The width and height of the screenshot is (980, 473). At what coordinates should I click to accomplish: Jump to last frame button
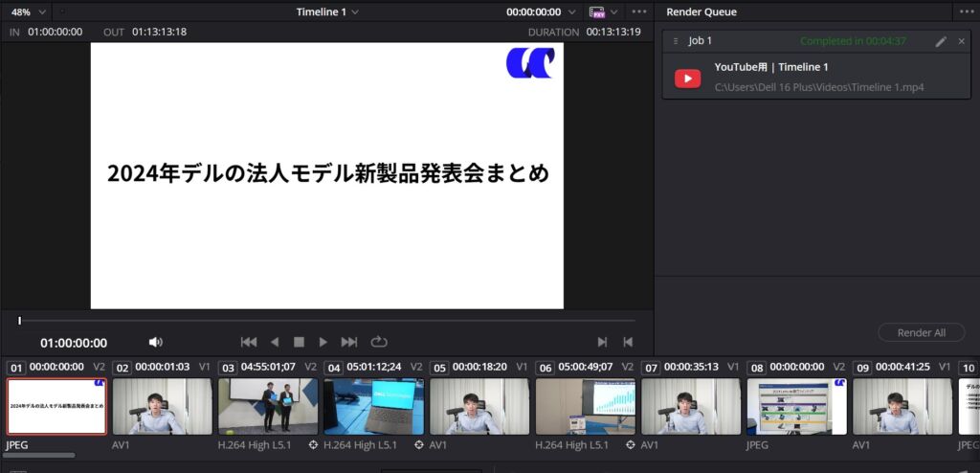(348, 342)
